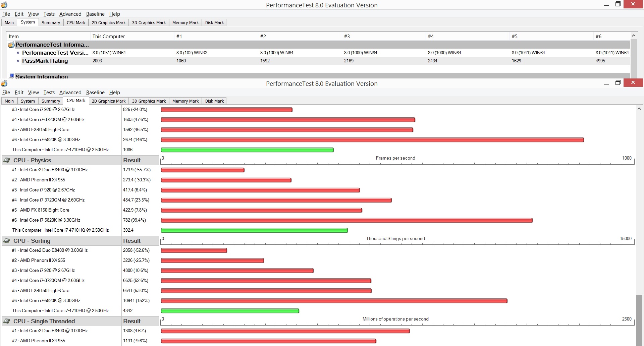Click the results list vertical scrollbar thumb
Screen dimensions: 644x346
pos(639,320)
